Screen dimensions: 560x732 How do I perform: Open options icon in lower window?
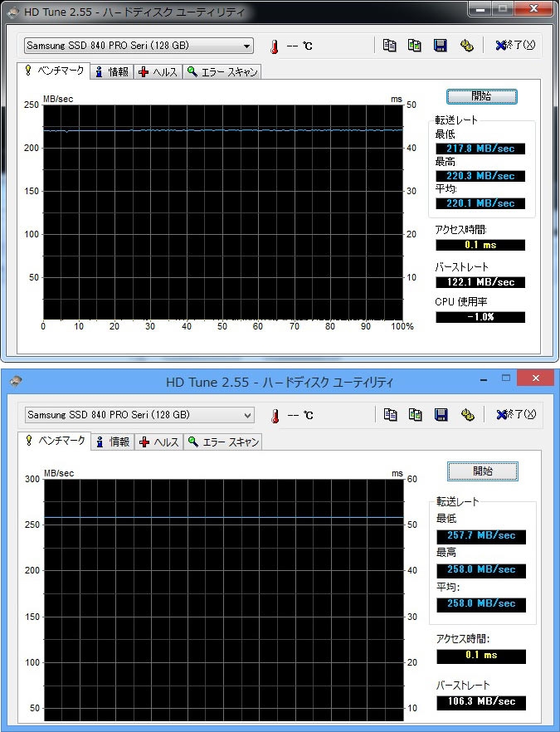click(467, 415)
